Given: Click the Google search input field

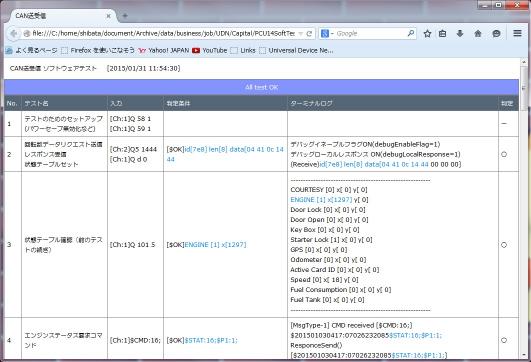Looking at the screenshot, I should click(371, 34).
